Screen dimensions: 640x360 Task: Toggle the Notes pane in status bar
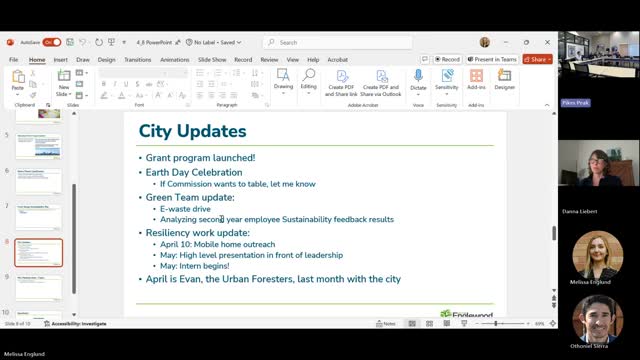tap(386, 324)
